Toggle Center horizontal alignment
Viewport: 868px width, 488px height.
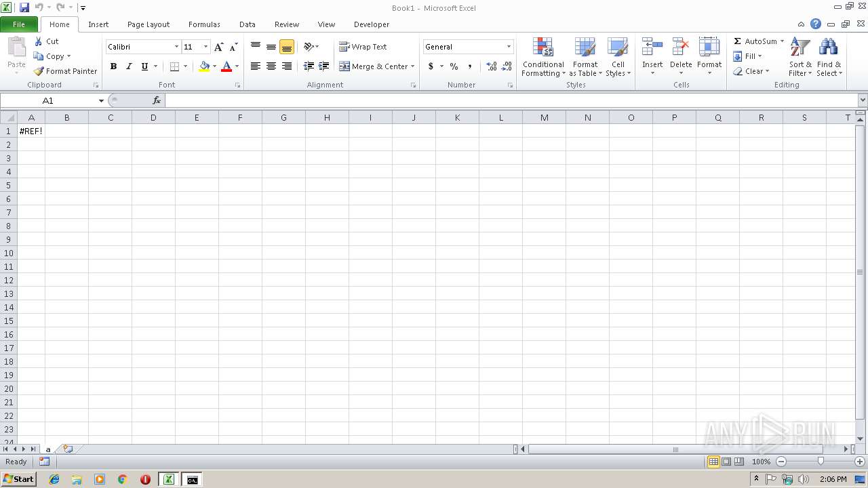pos(271,66)
